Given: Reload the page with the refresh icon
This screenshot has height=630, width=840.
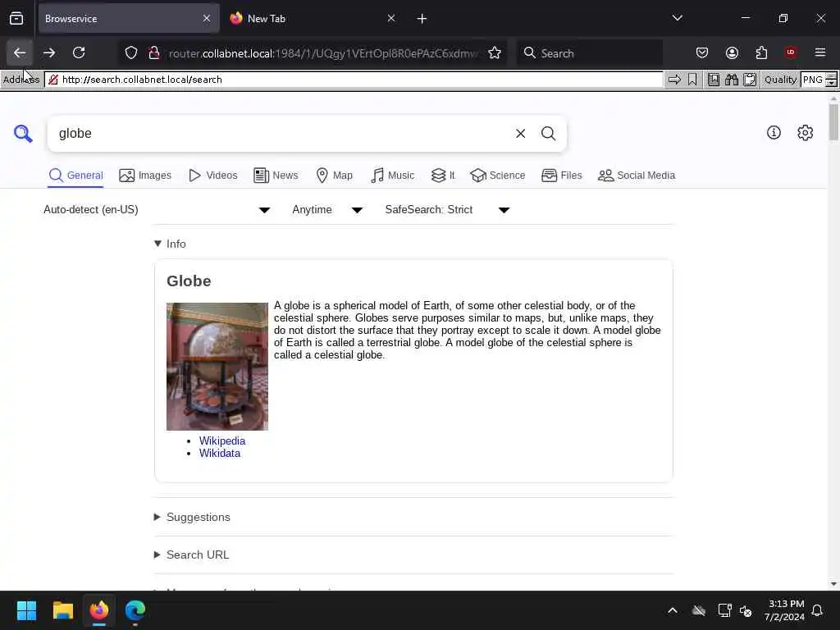Looking at the screenshot, I should pyautogui.click(x=79, y=52).
